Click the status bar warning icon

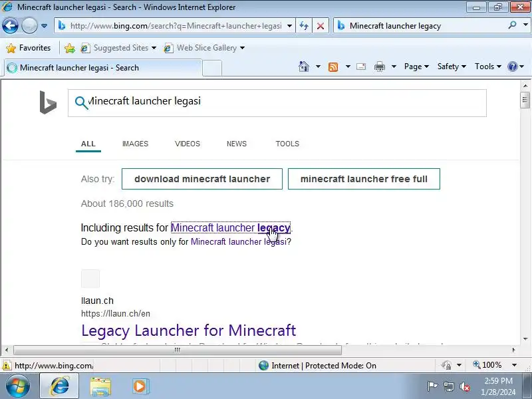(6, 365)
